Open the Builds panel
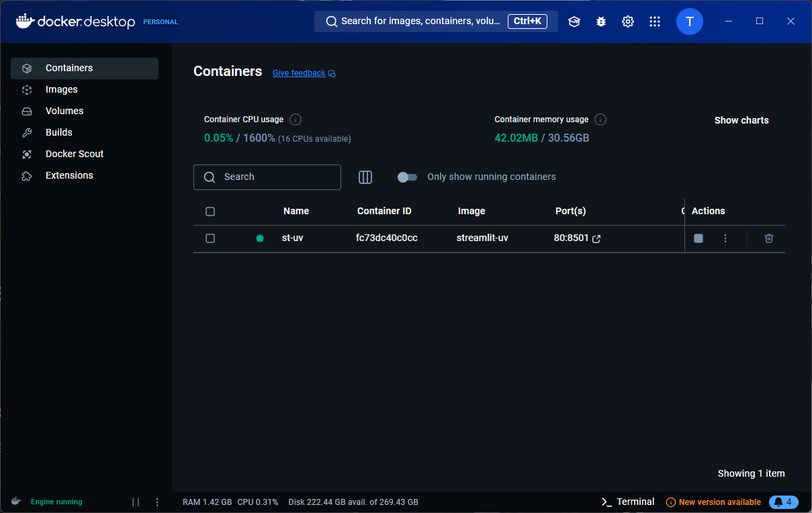This screenshot has width=812, height=513. tap(60, 132)
